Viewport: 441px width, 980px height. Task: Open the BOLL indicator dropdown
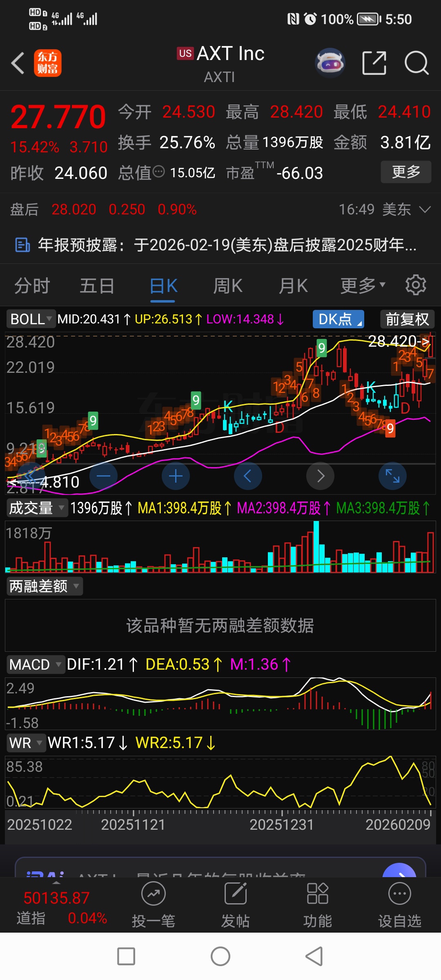click(x=31, y=319)
